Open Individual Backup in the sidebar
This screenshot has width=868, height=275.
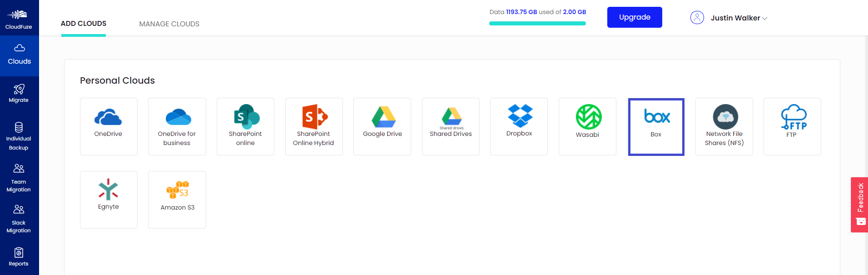click(x=19, y=136)
